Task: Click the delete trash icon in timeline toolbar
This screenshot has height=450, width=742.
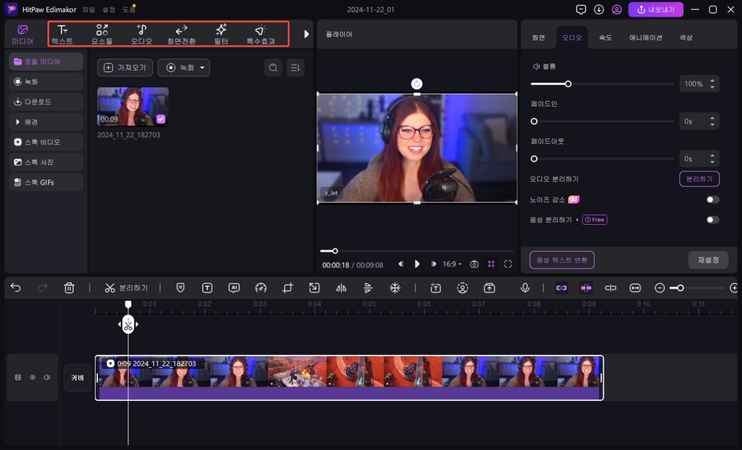Action: [x=69, y=288]
